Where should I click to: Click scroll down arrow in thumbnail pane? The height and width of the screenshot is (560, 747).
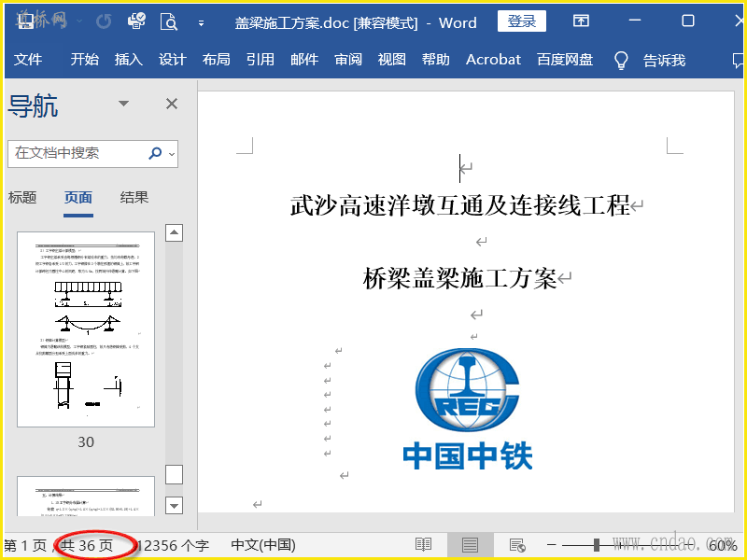point(174,505)
